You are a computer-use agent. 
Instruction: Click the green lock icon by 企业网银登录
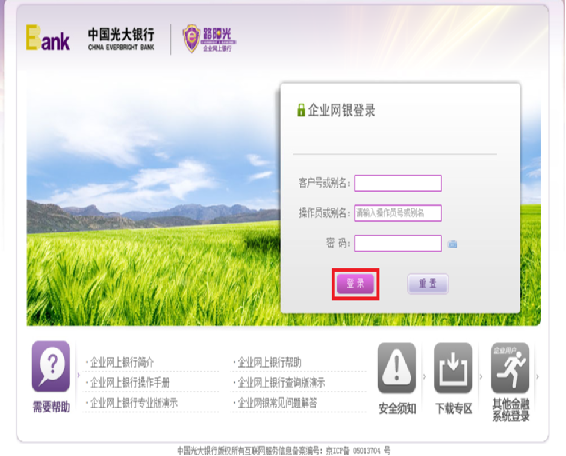(x=301, y=110)
